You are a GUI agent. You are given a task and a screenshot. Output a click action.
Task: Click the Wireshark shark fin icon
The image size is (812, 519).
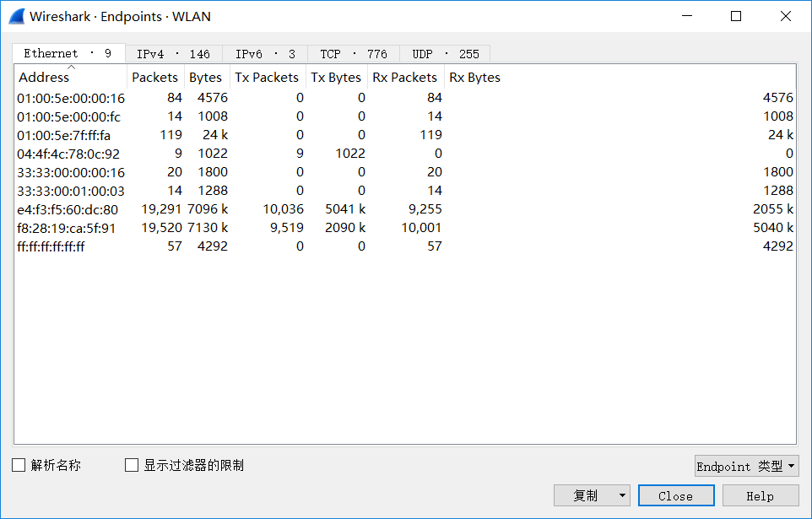[x=17, y=17]
